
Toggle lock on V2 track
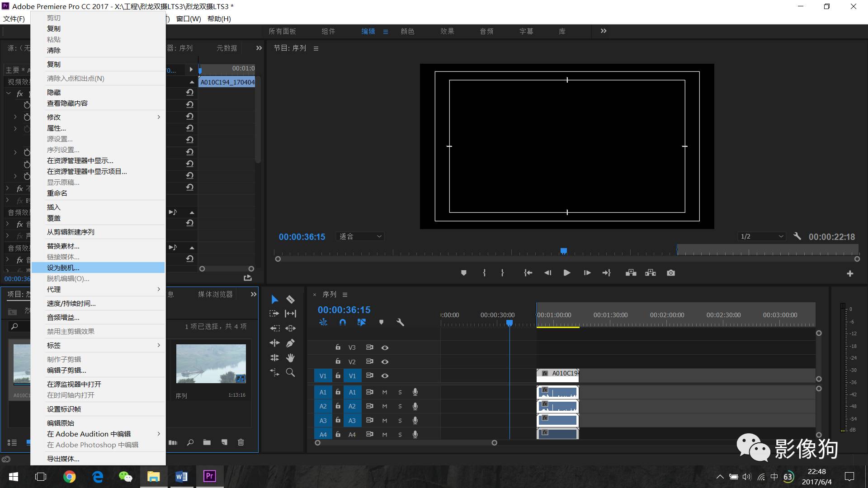pos(338,361)
